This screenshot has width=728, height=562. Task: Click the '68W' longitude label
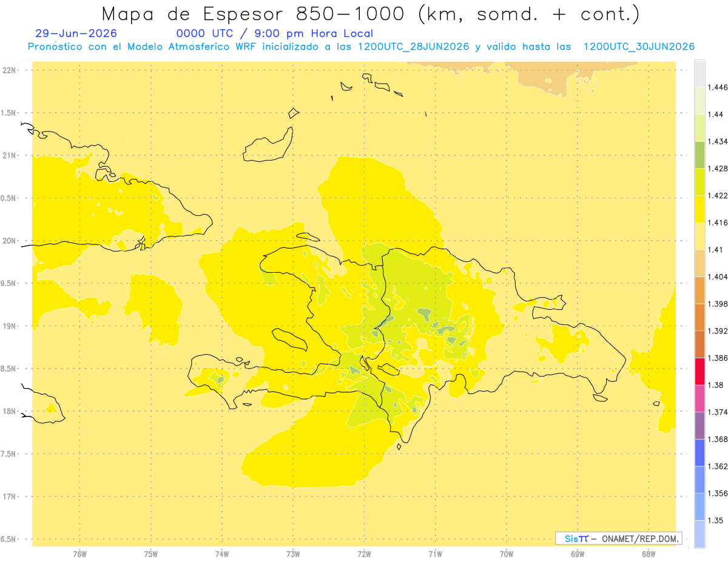(649, 554)
